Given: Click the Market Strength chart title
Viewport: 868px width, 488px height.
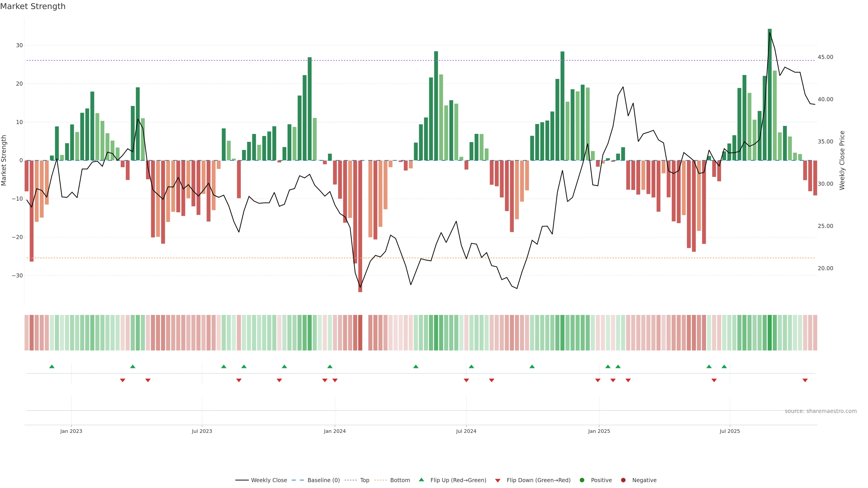Looking at the screenshot, I should click(33, 6).
